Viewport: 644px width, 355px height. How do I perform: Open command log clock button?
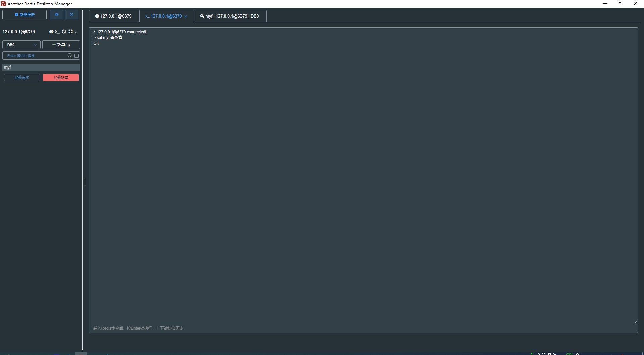pos(71,15)
